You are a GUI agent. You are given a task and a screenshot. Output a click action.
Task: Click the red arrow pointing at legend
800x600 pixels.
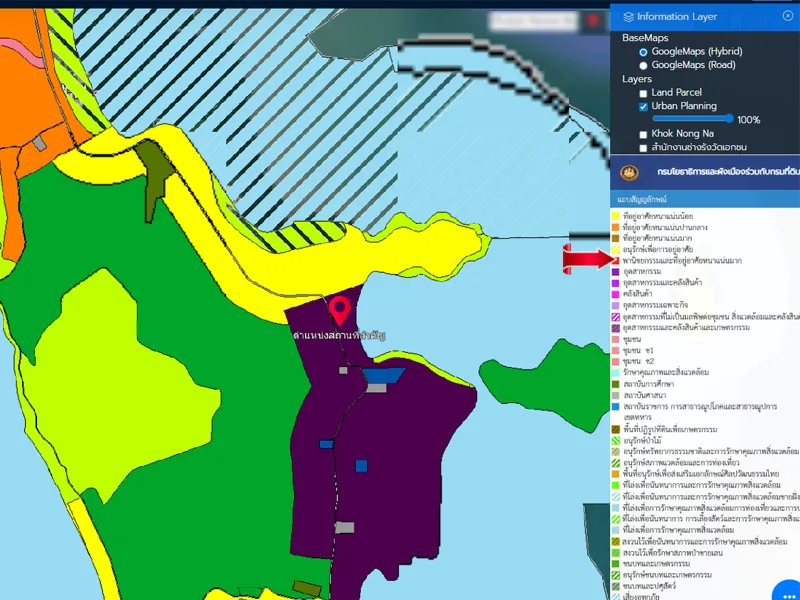pyautogui.click(x=586, y=260)
